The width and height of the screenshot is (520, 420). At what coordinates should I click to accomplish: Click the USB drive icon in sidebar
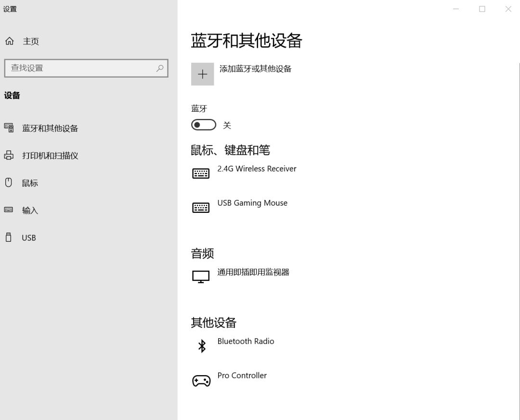pyautogui.click(x=9, y=237)
